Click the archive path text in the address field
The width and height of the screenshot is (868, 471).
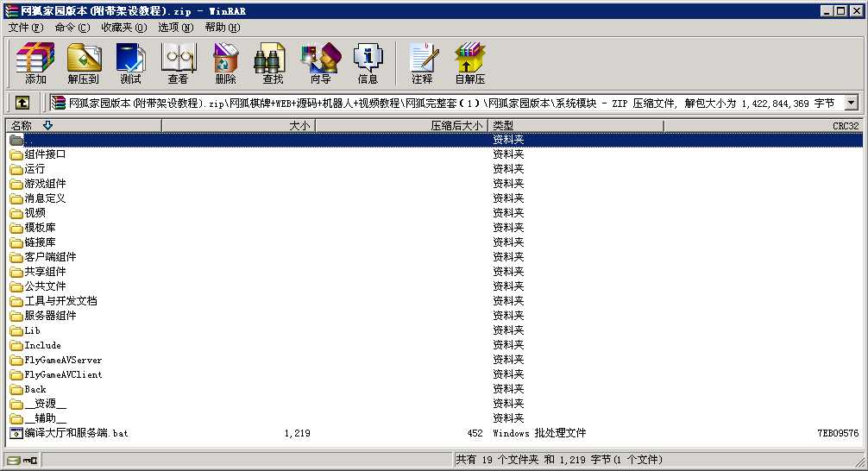click(x=451, y=103)
